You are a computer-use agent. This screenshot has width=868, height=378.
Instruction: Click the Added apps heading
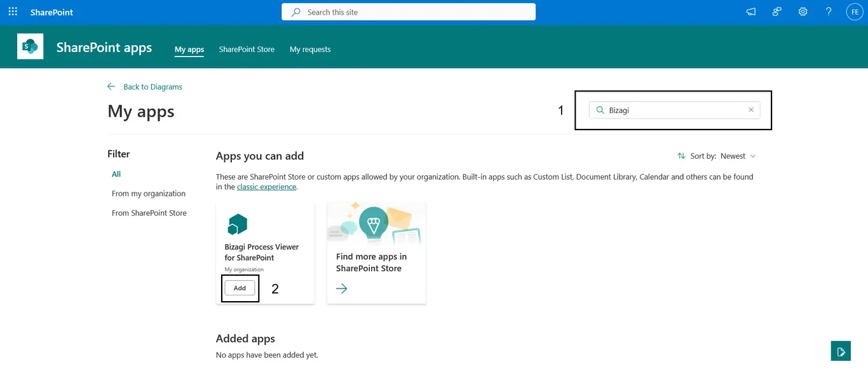[245, 339]
